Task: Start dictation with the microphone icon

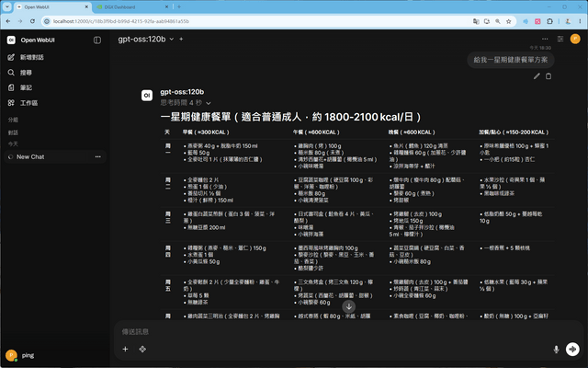Action: (x=556, y=350)
